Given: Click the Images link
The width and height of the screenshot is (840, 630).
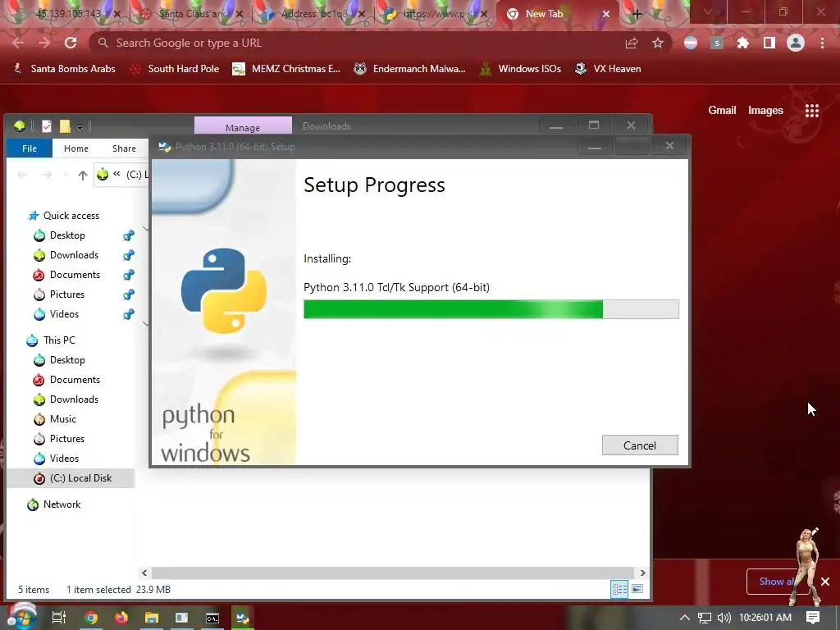Looking at the screenshot, I should 765,111.
